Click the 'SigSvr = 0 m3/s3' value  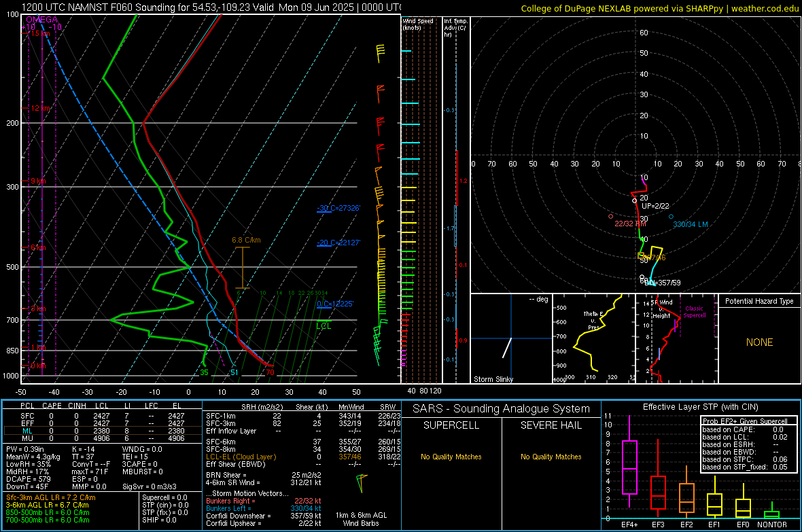150,486
